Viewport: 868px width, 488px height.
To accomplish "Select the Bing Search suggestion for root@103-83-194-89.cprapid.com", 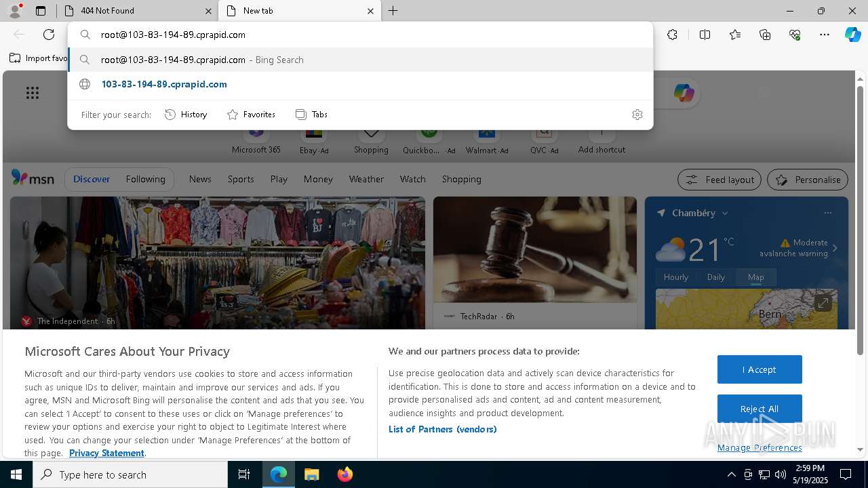I will [x=360, y=60].
